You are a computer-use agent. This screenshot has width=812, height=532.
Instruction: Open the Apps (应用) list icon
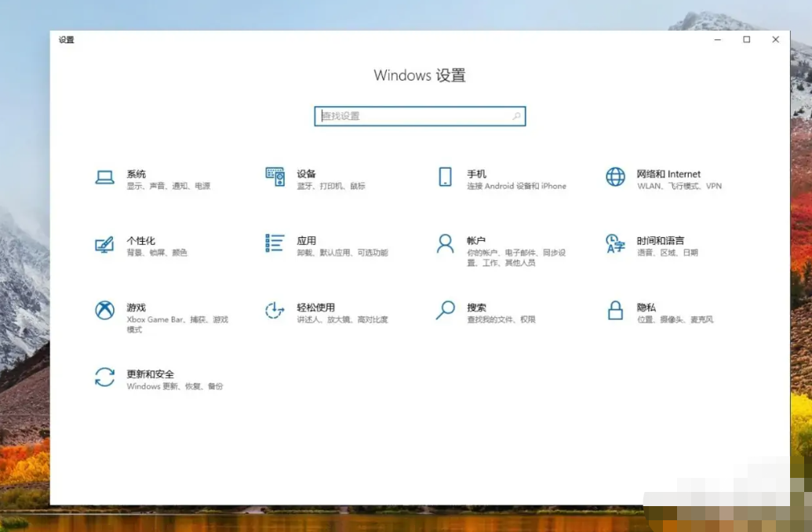click(275, 244)
